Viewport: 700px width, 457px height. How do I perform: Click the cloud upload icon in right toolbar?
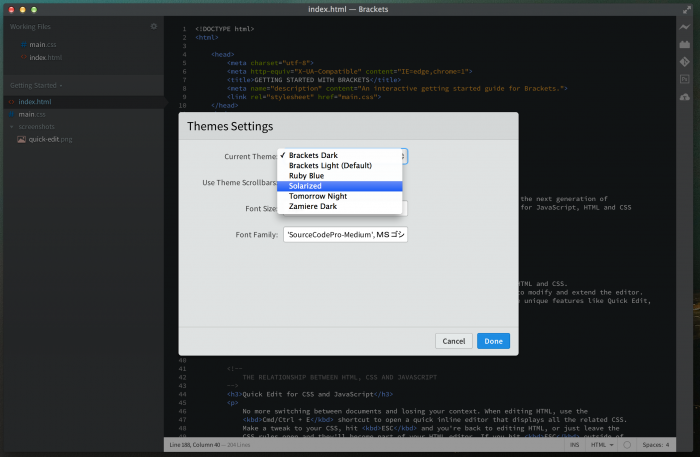pyautogui.click(x=684, y=96)
